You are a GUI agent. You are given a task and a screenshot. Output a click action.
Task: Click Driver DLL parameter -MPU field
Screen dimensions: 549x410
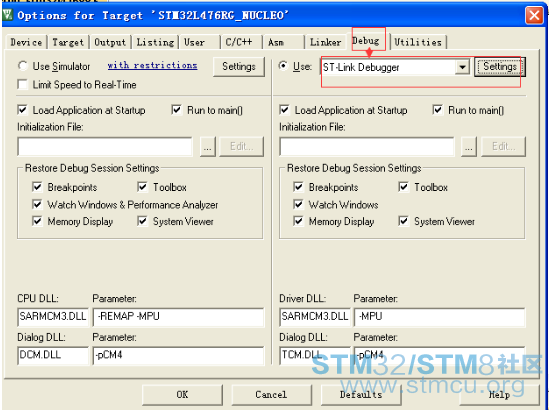(440, 317)
